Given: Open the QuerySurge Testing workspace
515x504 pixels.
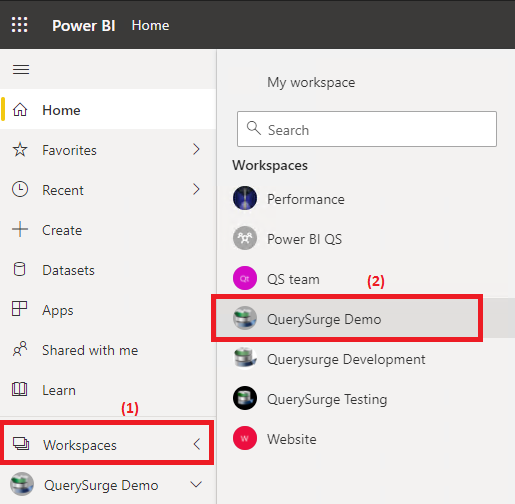Looking at the screenshot, I should point(365,399).
